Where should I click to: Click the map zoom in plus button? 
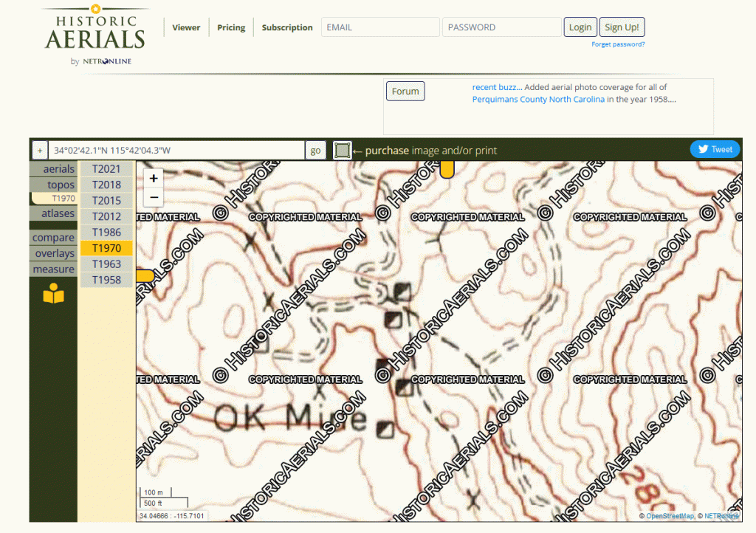click(154, 178)
